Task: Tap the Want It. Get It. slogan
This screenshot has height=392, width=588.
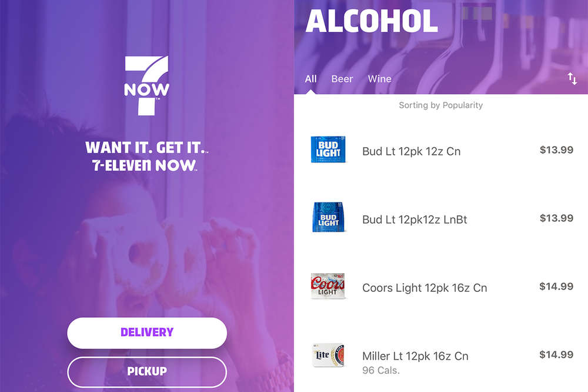Action: click(146, 148)
